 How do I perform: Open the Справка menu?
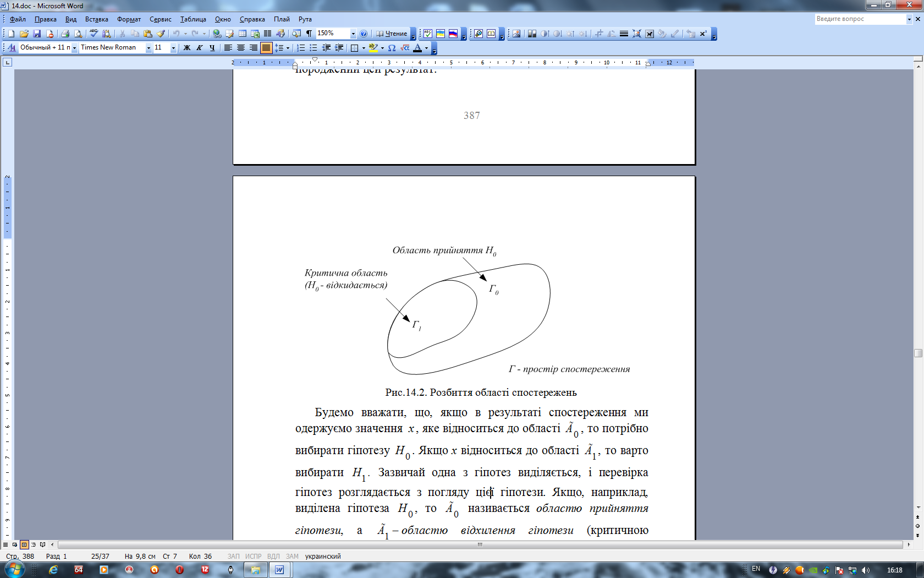252,19
